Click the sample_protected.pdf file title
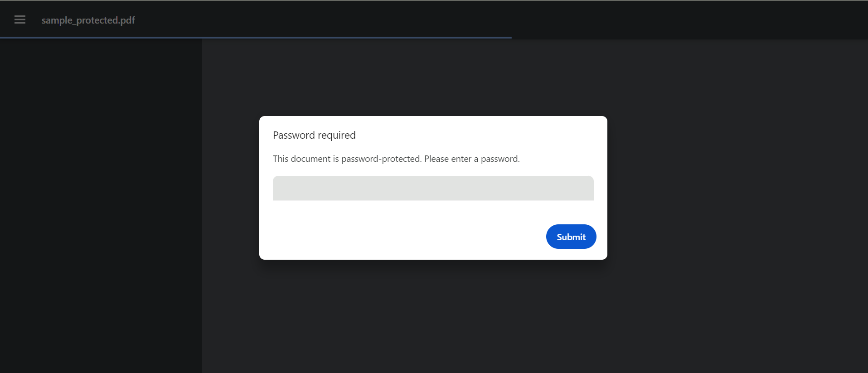 click(88, 20)
